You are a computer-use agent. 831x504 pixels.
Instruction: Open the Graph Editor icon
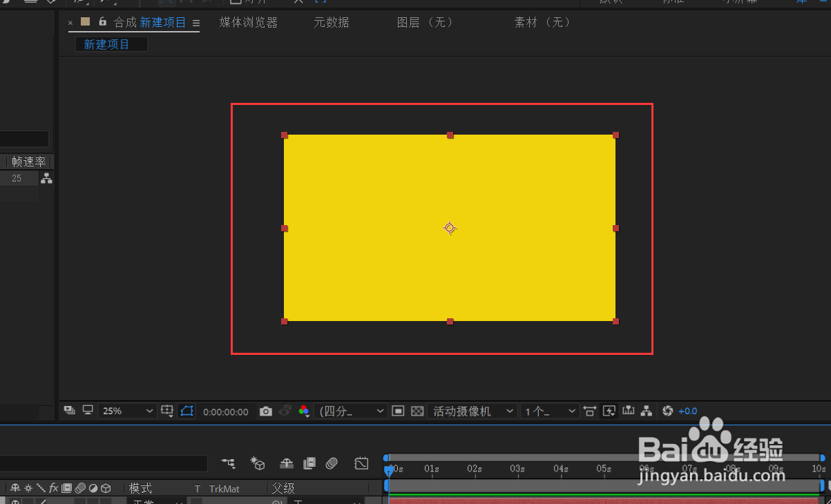point(362,463)
